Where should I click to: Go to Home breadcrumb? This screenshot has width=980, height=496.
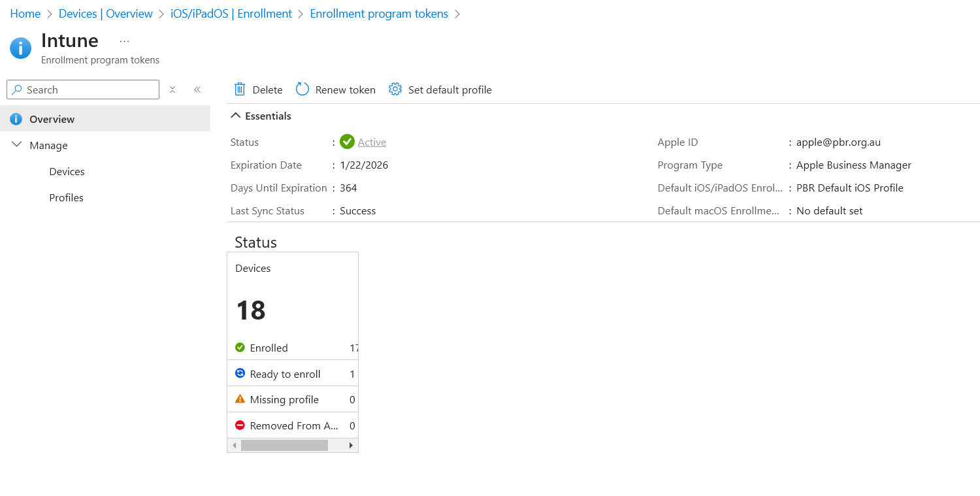(25, 14)
